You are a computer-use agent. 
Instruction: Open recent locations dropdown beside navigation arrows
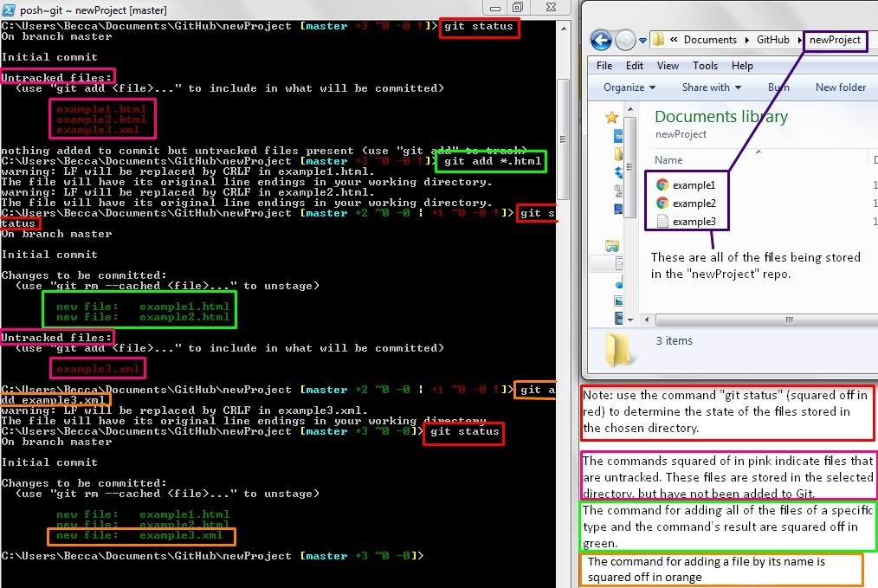click(x=642, y=40)
